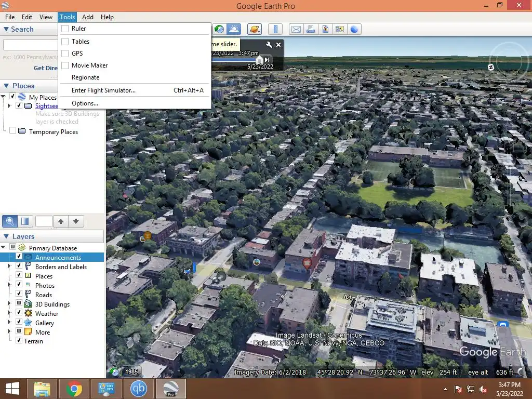Click the 1985 historical imagery button
The height and width of the screenshot is (399, 532).
131,371
